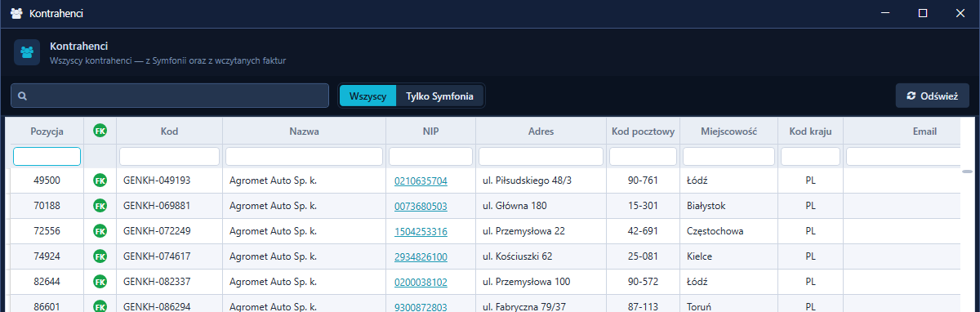Image resolution: width=980 pixels, height=312 pixels.
Task: Click city cell Białystok
Action: pyautogui.click(x=728, y=206)
